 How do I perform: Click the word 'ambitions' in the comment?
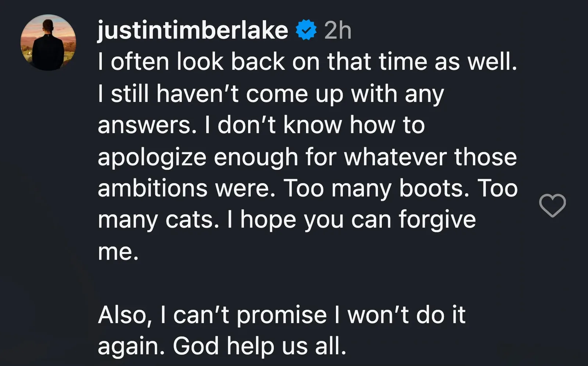click(153, 188)
